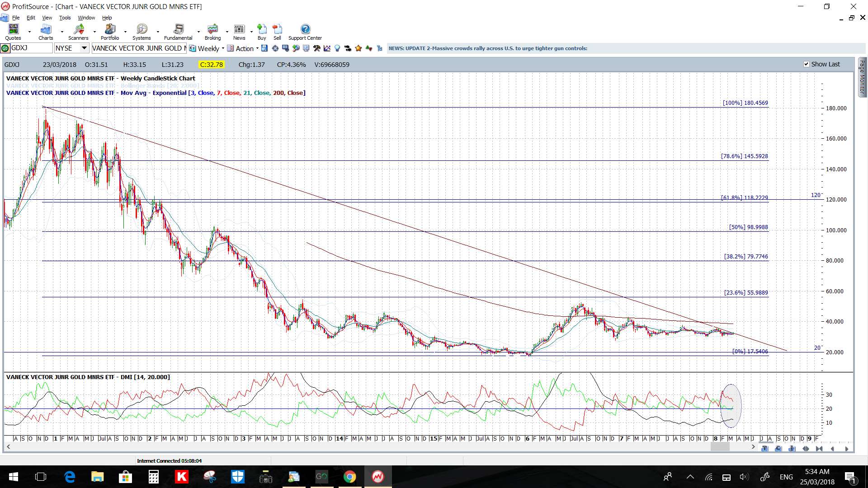This screenshot has width=868, height=488.
Task: Open the Quotes toolbar icon
Action: pos(13,32)
